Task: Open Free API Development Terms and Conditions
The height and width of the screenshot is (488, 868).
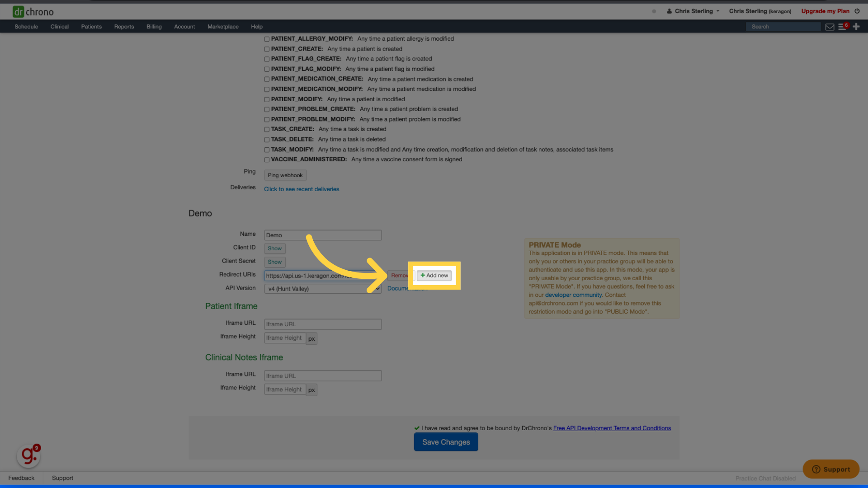Action: tap(612, 428)
